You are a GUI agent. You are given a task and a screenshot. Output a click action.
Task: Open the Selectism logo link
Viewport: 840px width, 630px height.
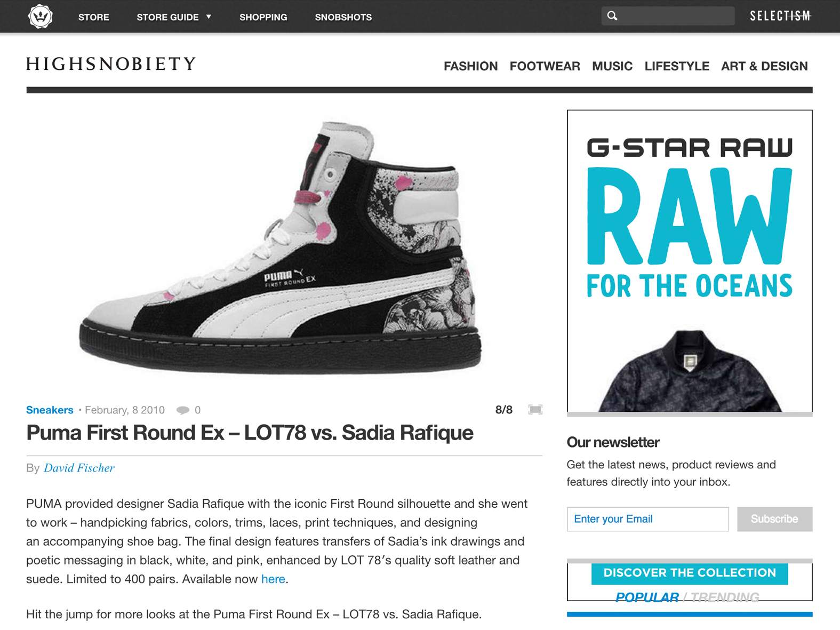click(780, 16)
